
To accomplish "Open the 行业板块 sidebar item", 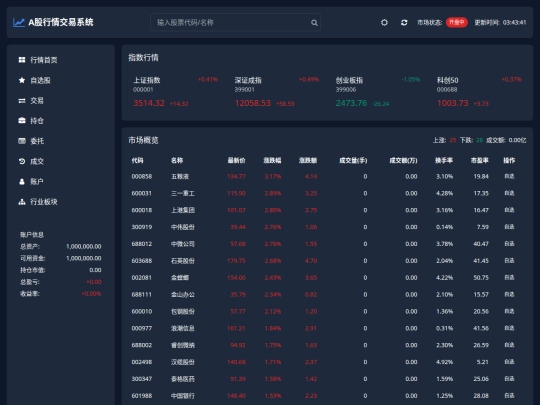I will coord(61,202).
